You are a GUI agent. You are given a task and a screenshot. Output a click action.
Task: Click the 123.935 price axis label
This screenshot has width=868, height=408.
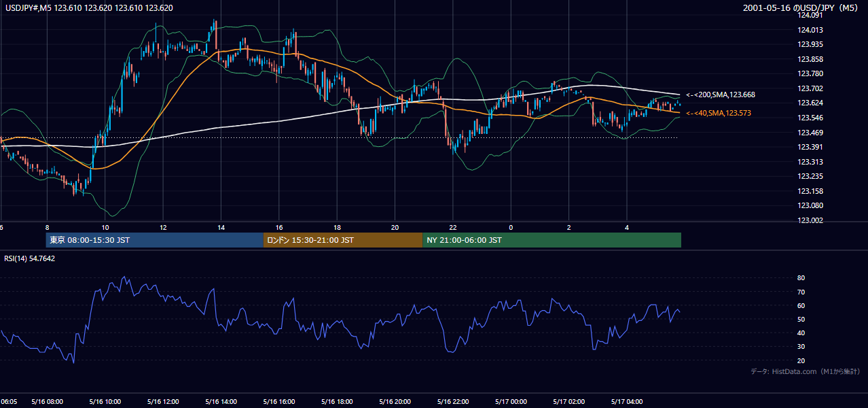pos(810,44)
